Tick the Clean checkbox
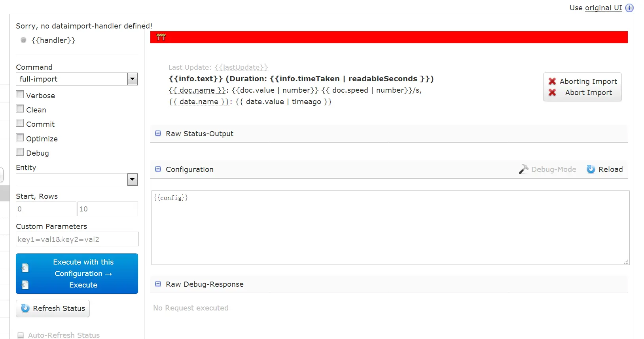 20,109
